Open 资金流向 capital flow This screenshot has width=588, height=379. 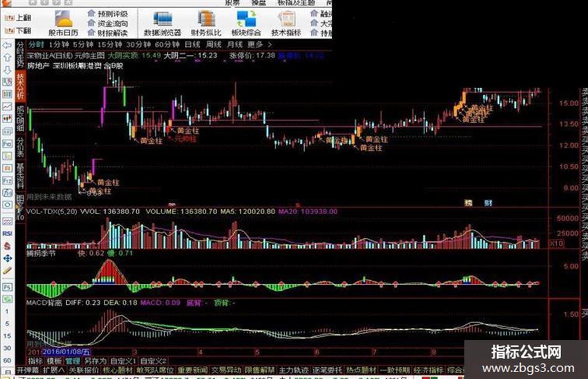click(108, 23)
